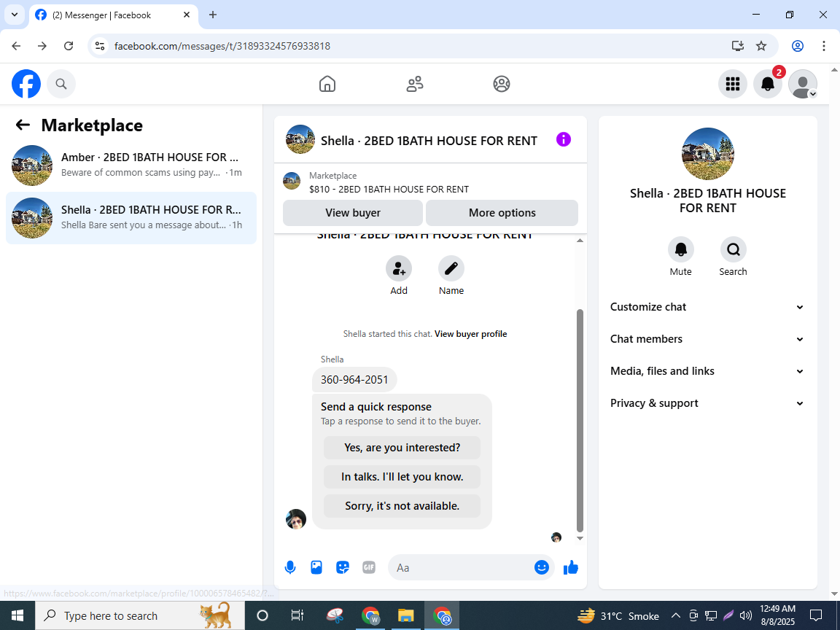The width and height of the screenshot is (840, 630).
Task: Send quick response Yes, are you interested?
Action: coord(402,447)
